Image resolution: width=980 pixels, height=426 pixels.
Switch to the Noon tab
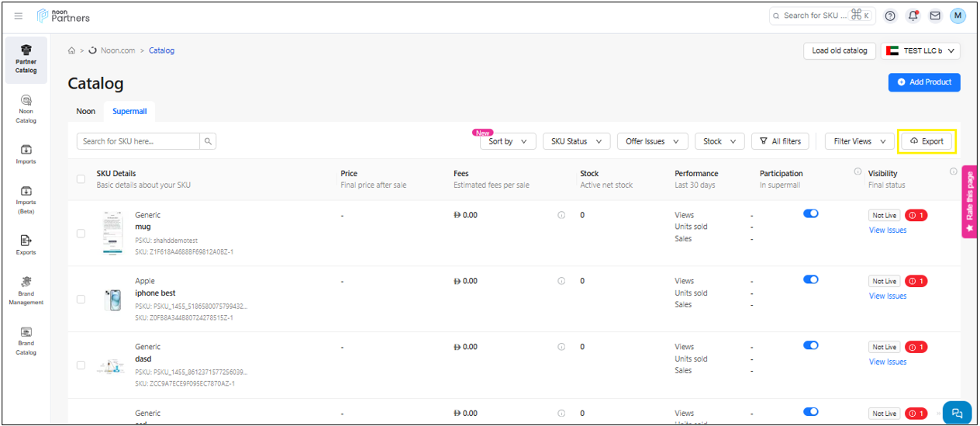(x=86, y=111)
